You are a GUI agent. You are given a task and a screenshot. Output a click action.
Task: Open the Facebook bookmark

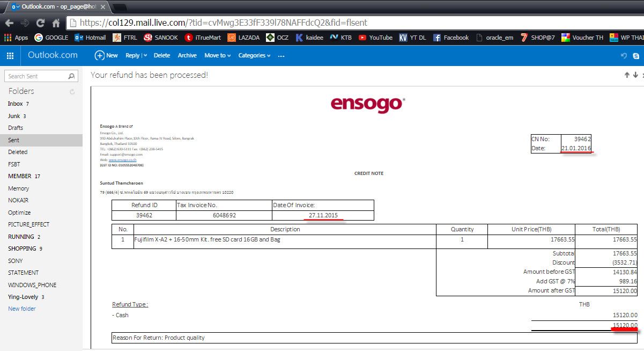451,38
